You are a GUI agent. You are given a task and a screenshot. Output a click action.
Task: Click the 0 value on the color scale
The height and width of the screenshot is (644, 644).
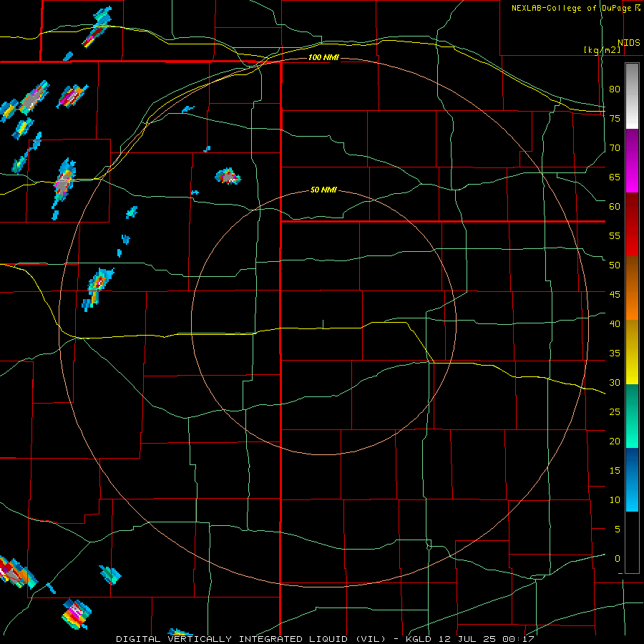[x=618, y=559]
